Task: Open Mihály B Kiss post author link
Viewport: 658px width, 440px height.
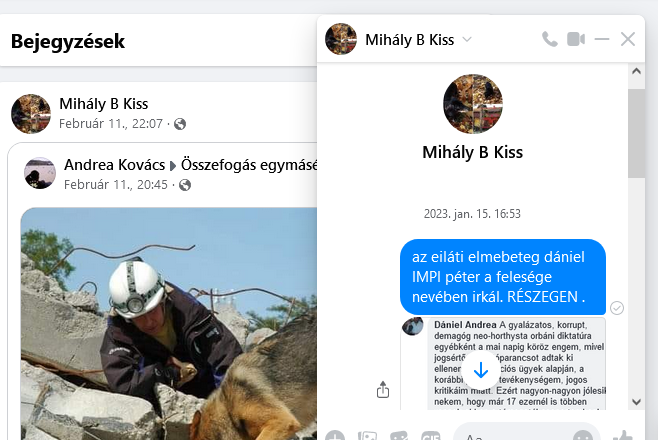Action: pyautogui.click(x=104, y=104)
